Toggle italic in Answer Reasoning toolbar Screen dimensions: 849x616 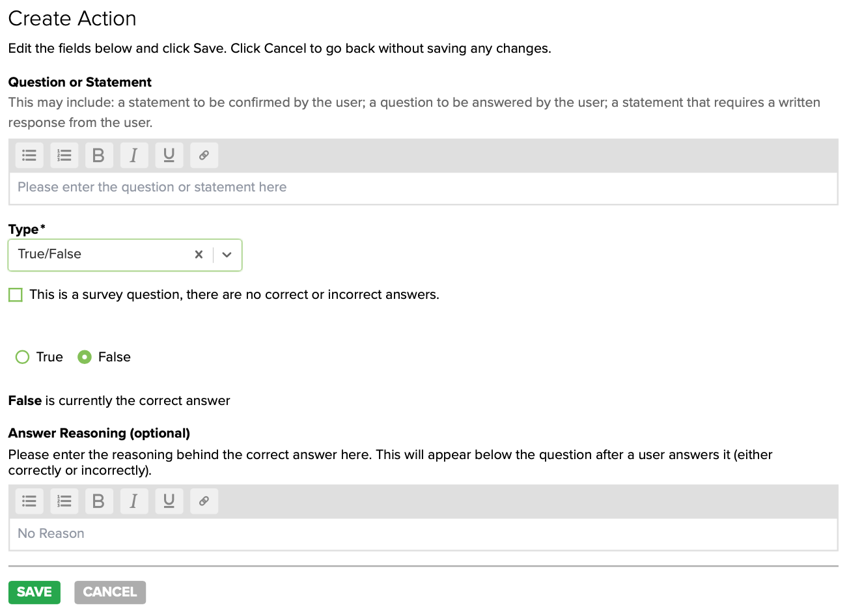(x=133, y=501)
